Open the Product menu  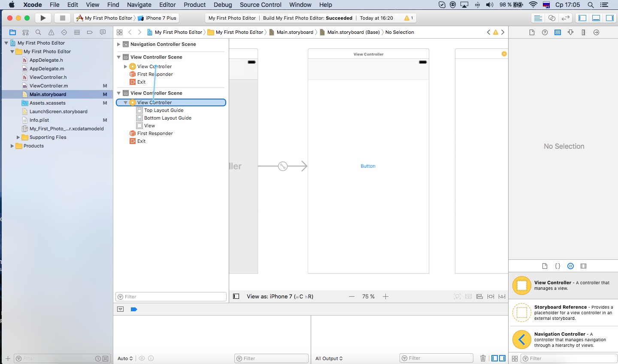click(x=195, y=5)
